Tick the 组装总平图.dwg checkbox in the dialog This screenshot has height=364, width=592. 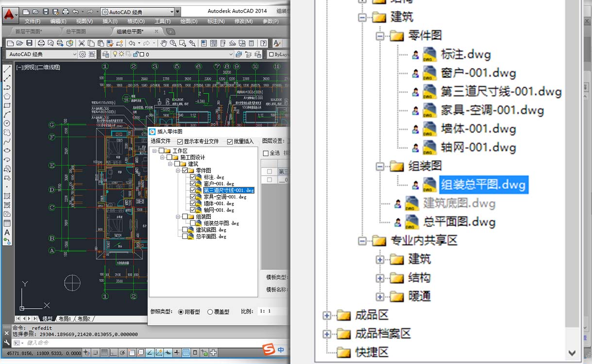click(193, 223)
